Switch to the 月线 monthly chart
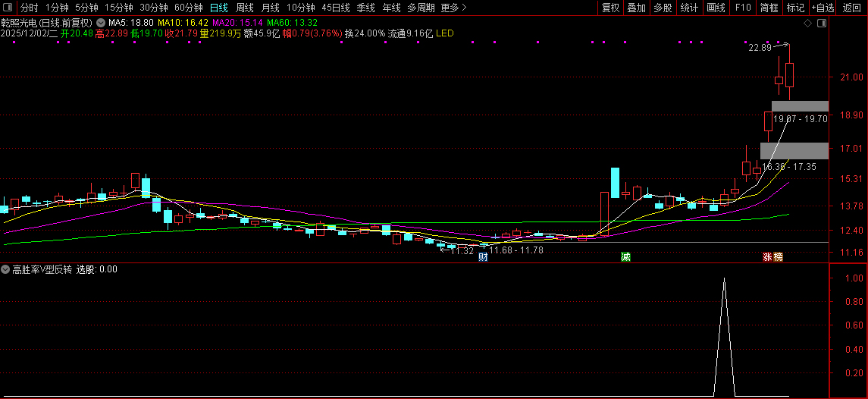Viewport: 868px width, 399px height. point(270,8)
